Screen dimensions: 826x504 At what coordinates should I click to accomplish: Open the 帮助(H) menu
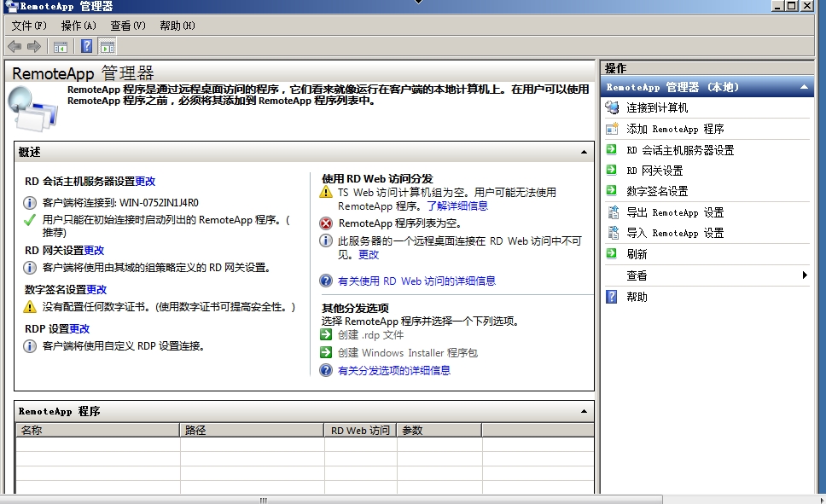(x=177, y=26)
